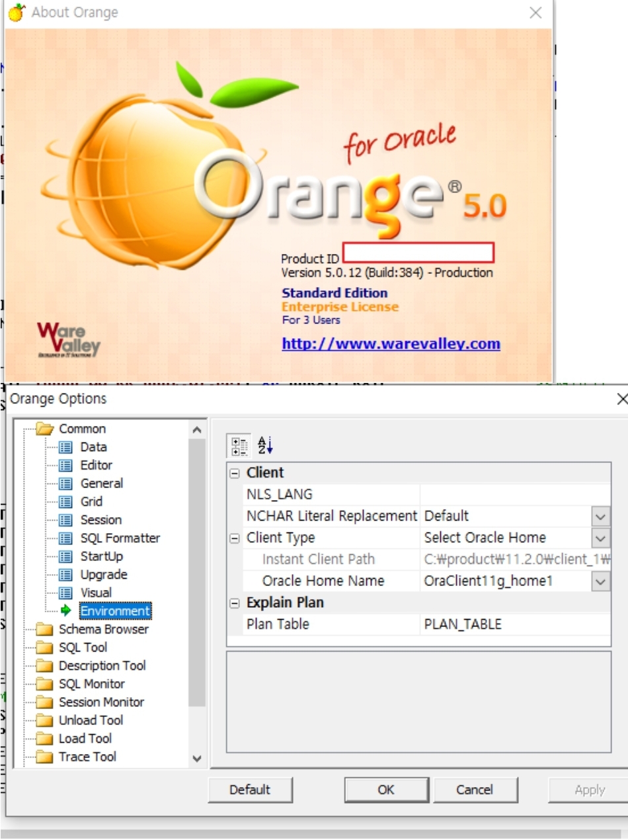
Task: Collapse the Explain Plan section
Action: (235, 603)
